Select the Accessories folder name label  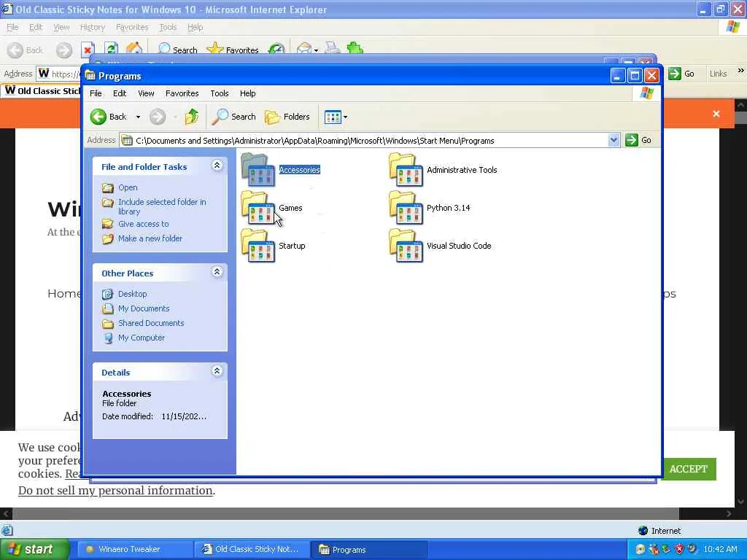[x=300, y=169]
